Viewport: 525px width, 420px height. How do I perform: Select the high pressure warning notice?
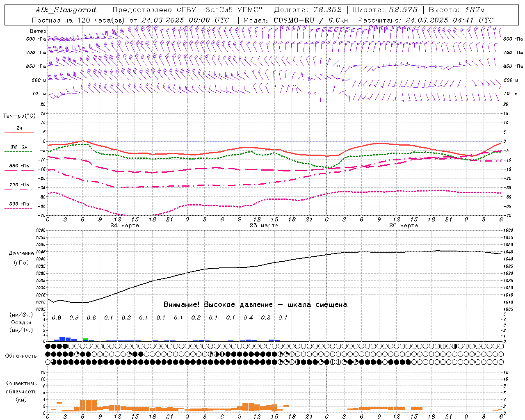pyautogui.click(x=256, y=304)
